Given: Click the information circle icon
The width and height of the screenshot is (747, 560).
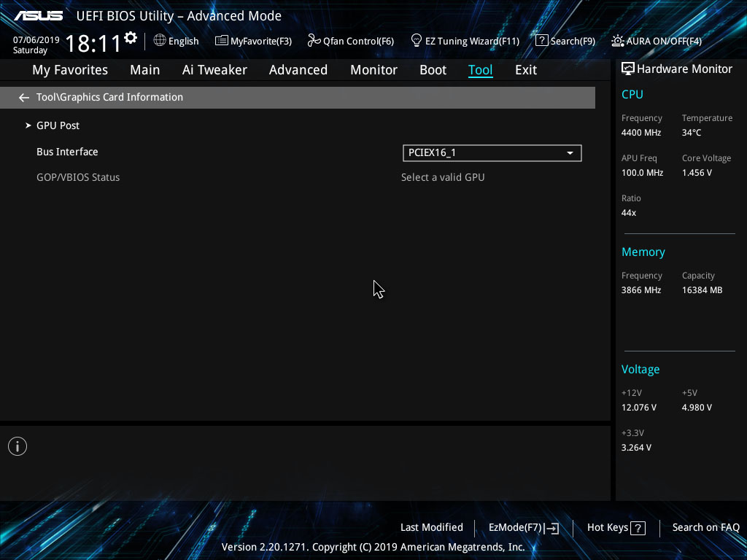Looking at the screenshot, I should (x=18, y=446).
